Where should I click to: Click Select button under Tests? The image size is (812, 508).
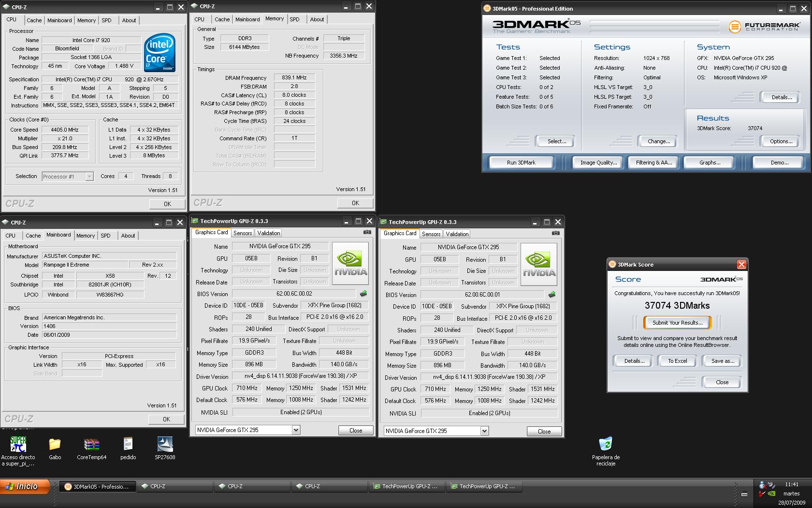click(x=557, y=141)
